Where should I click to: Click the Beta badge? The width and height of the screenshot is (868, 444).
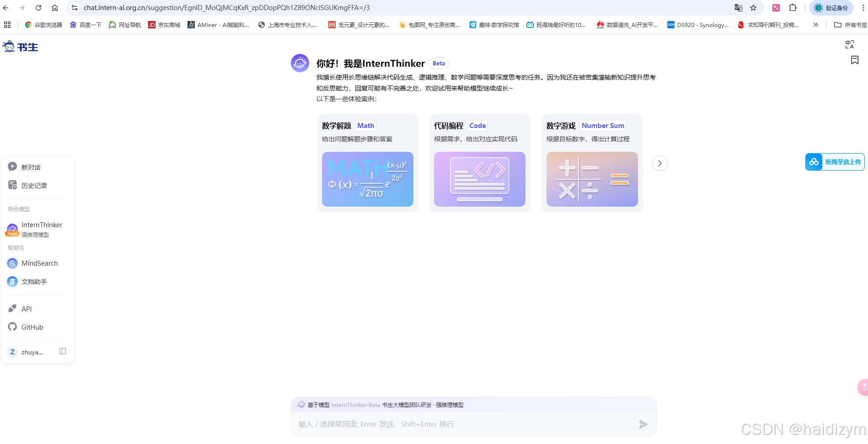(x=439, y=64)
